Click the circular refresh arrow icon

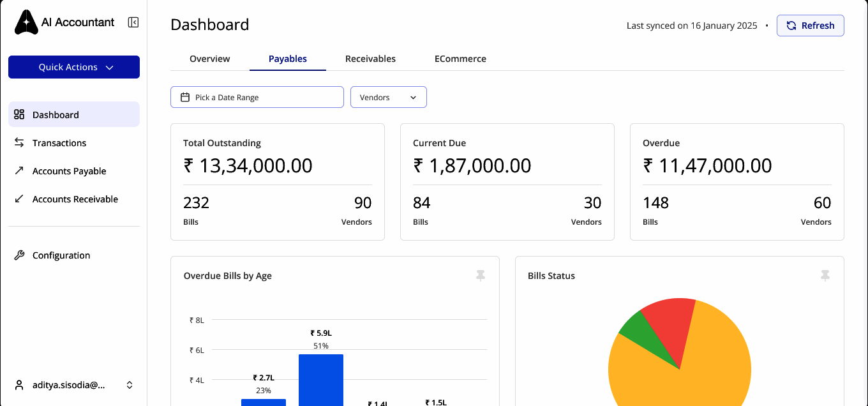[x=791, y=25]
